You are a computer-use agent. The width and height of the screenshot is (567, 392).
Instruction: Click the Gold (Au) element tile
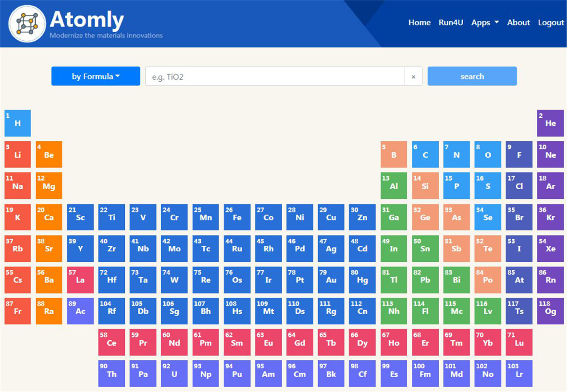click(x=331, y=280)
